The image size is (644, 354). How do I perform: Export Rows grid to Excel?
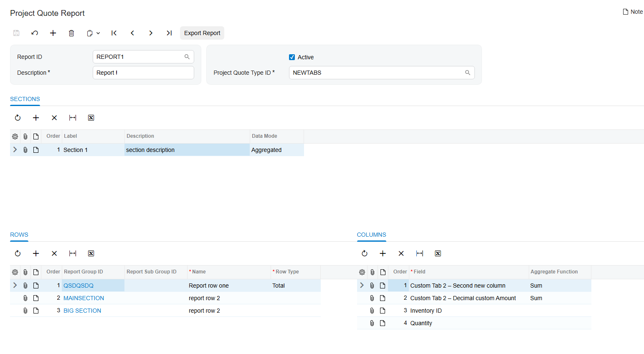91,253
